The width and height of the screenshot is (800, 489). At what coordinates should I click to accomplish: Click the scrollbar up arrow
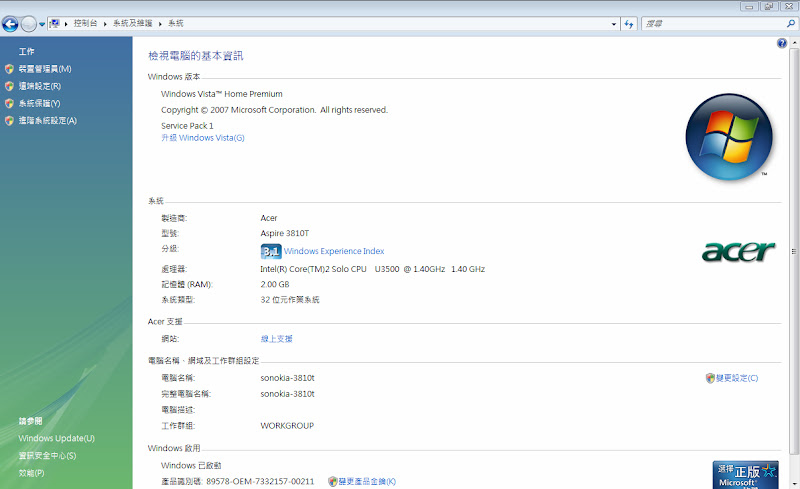[x=794, y=43]
